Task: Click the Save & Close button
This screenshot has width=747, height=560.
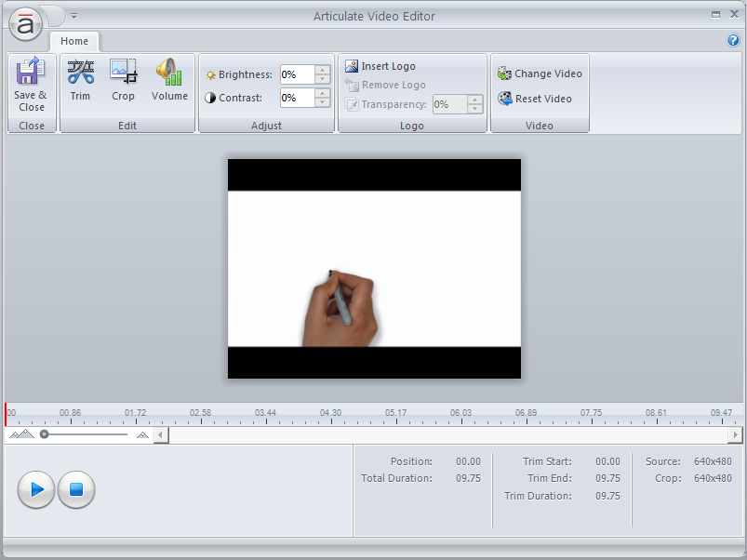Action: coord(32,85)
